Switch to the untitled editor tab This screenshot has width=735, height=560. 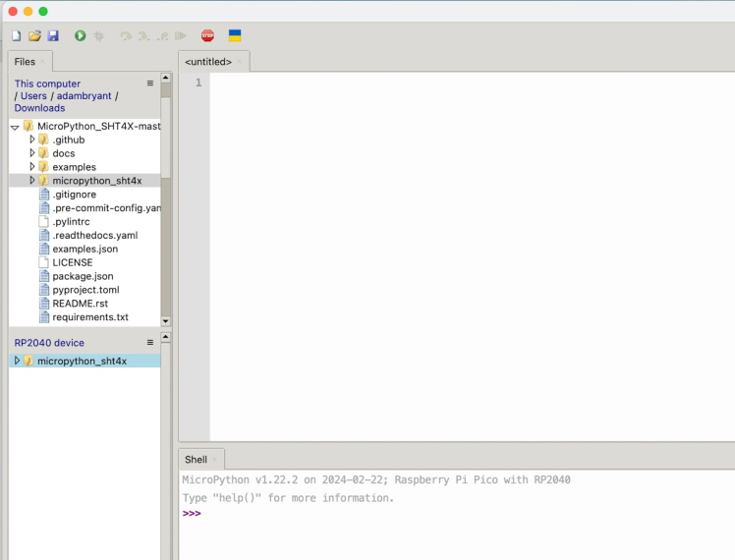tap(208, 62)
